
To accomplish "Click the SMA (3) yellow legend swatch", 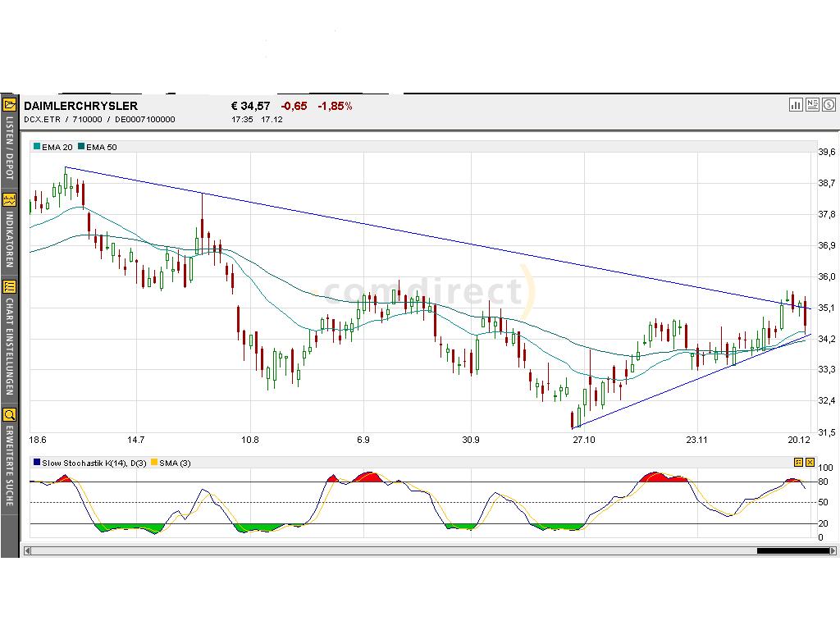I will [154, 463].
